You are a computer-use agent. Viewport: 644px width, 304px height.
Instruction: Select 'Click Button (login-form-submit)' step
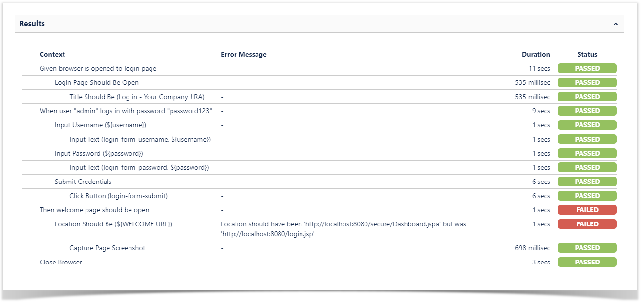119,196
